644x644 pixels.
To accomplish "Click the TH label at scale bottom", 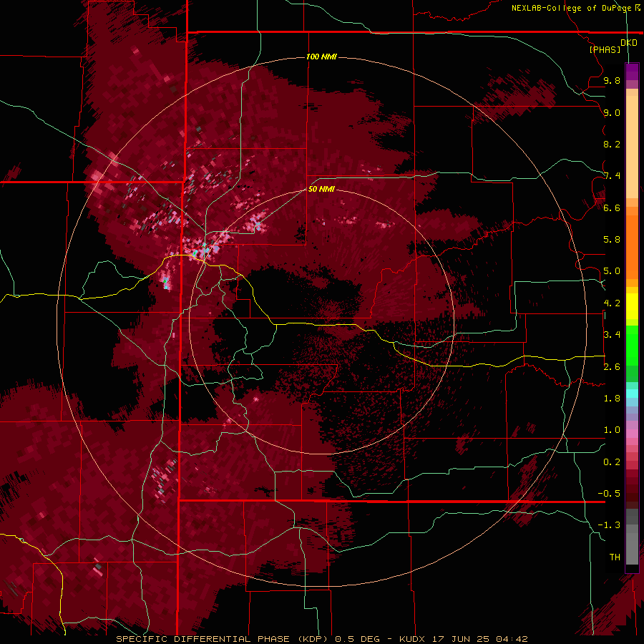I will click(x=615, y=557).
